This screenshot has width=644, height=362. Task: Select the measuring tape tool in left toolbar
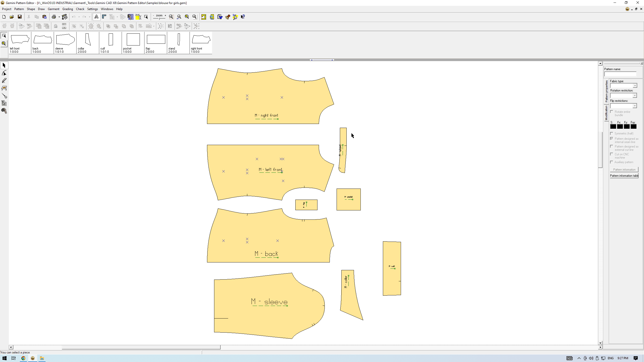tap(4, 111)
